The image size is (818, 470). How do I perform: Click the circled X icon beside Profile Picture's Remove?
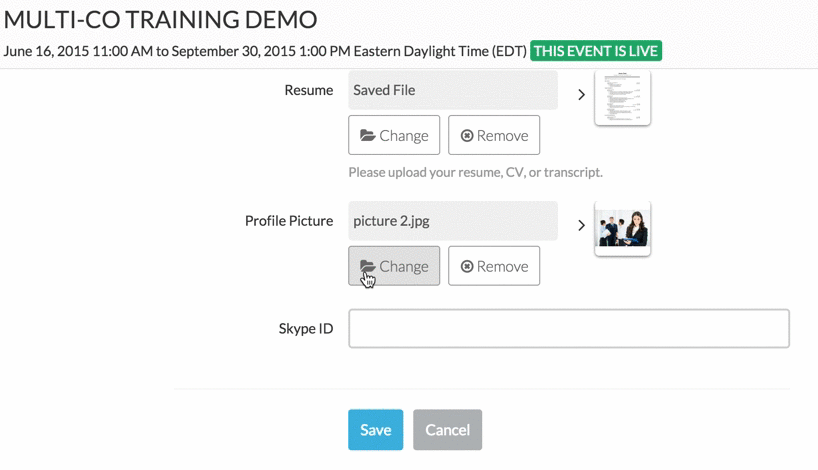(467, 267)
